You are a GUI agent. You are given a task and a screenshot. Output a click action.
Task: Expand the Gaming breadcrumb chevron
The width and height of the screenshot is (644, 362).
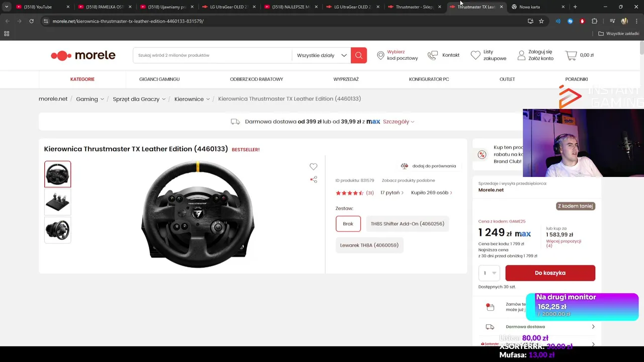102,99
